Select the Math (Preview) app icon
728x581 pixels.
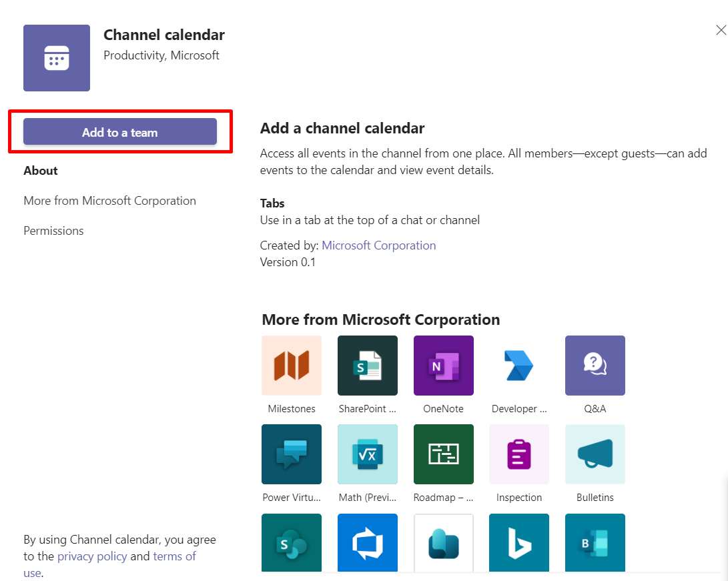tap(368, 454)
